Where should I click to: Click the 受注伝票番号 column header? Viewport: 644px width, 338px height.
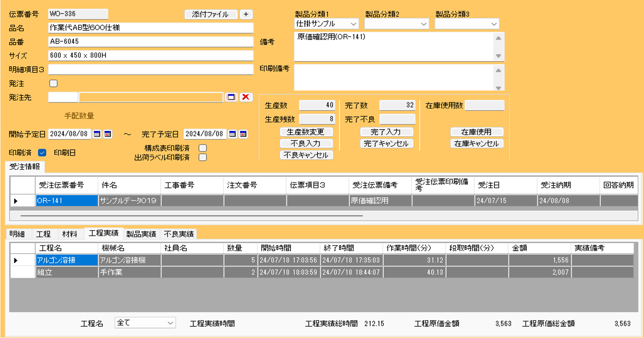click(67, 185)
